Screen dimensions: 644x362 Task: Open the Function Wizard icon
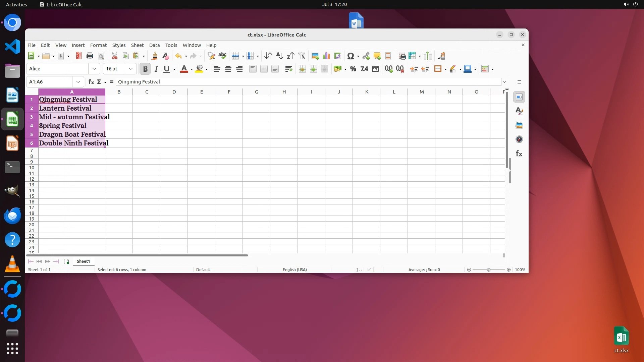[91, 82]
